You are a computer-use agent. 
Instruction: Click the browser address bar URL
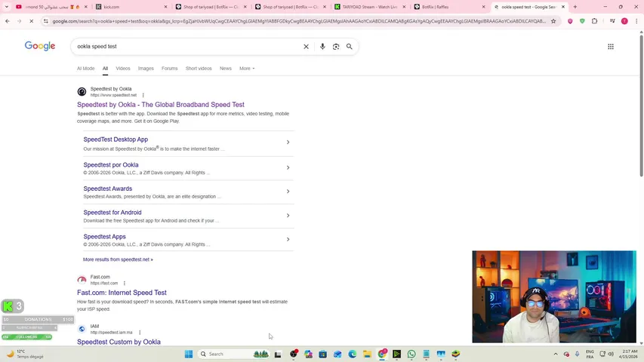coord(299,21)
